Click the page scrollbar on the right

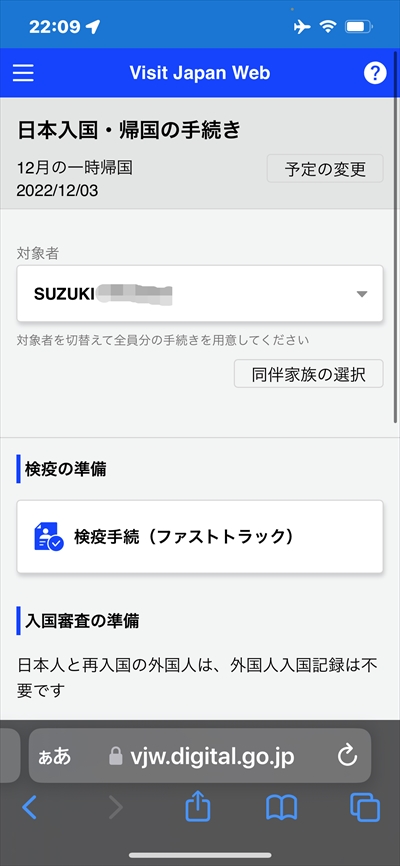[x=396, y=260]
